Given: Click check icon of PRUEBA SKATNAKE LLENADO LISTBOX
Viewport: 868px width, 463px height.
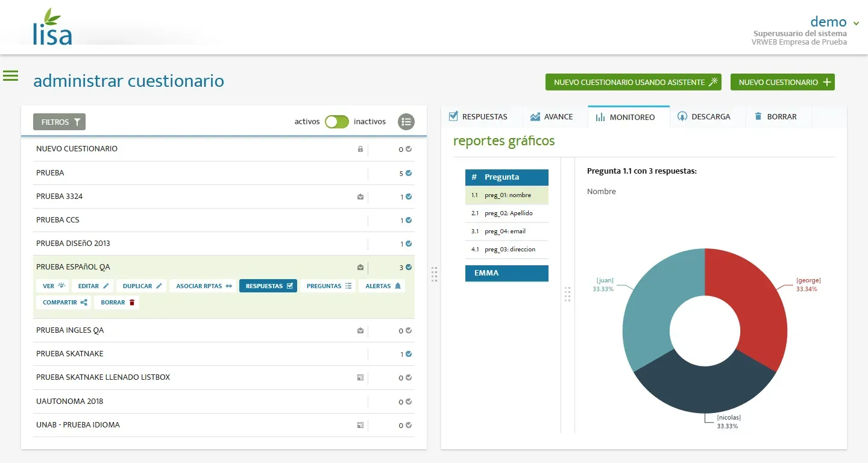Looking at the screenshot, I should coord(409,377).
